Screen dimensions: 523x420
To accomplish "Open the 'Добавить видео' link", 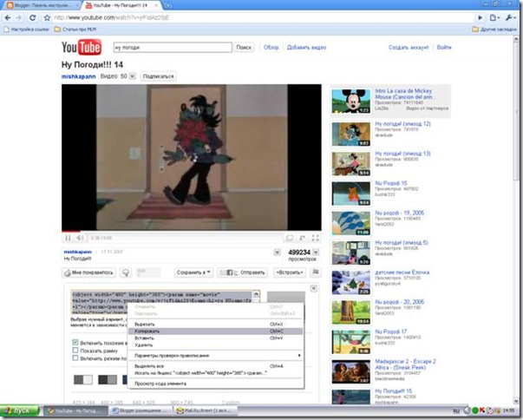I will [x=306, y=48].
